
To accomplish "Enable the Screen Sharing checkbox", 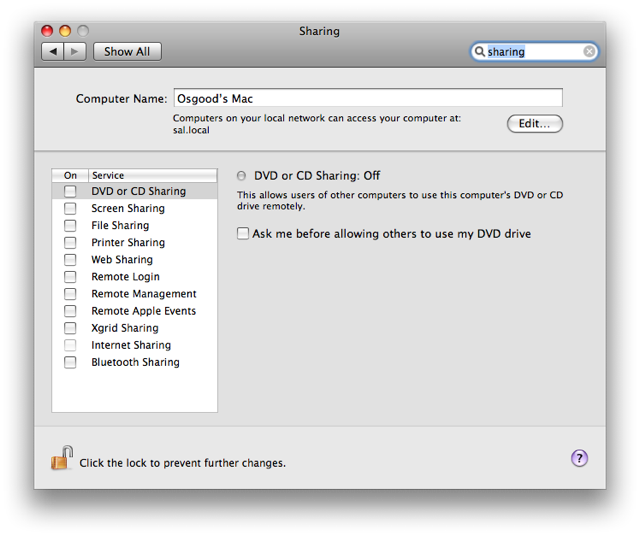I will (70, 208).
